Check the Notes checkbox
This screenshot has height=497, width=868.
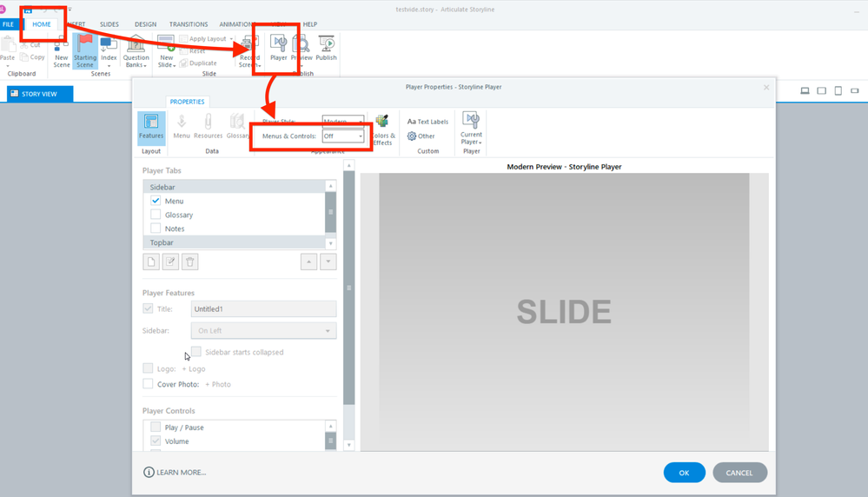pyautogui.click(x=156, y=228)
